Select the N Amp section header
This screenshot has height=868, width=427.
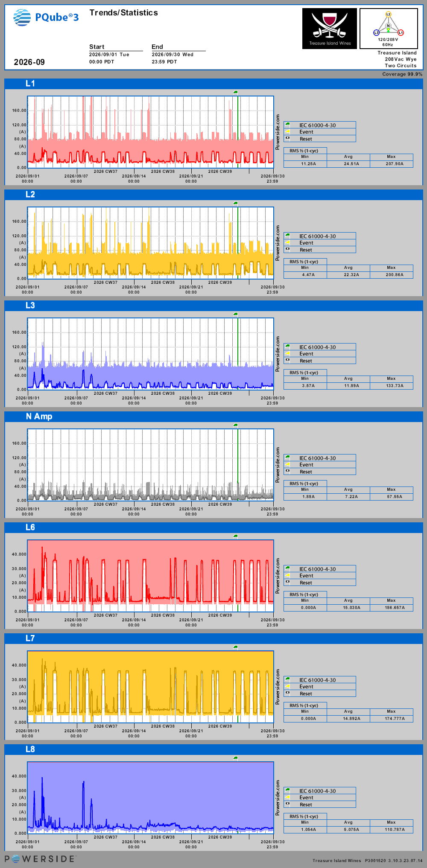click(213, 417)
